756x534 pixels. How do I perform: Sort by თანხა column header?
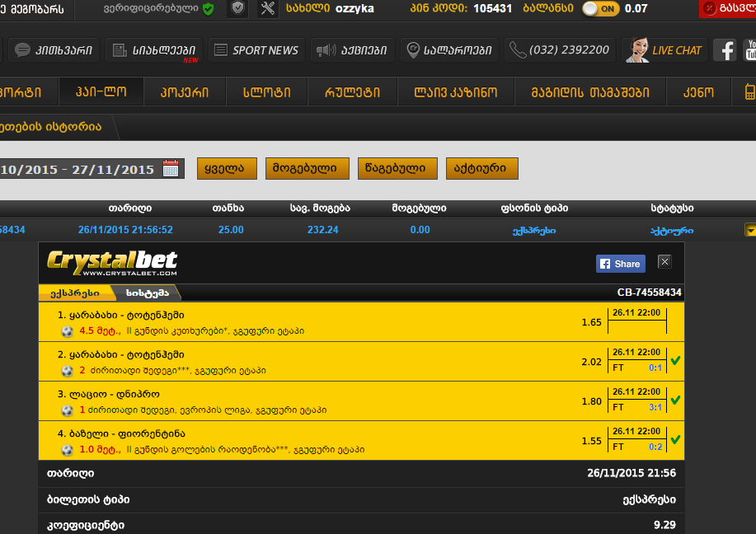[228, 208]
